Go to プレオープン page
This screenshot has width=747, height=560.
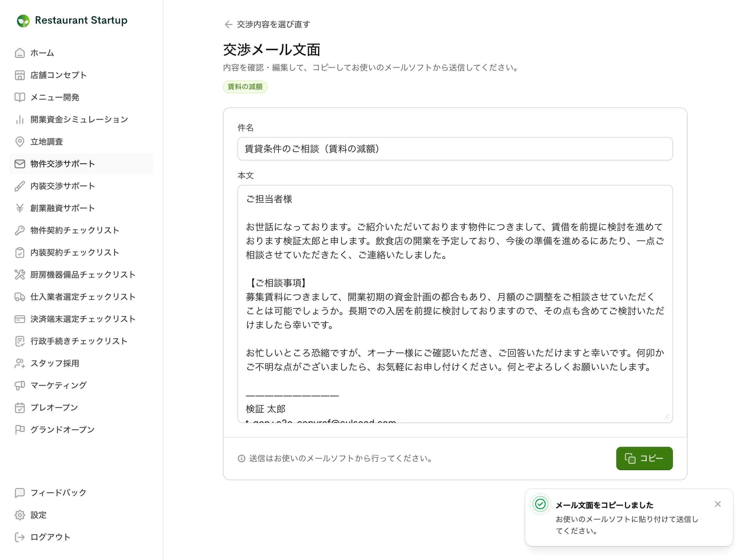pyautogui.click(x=81, y=408)
